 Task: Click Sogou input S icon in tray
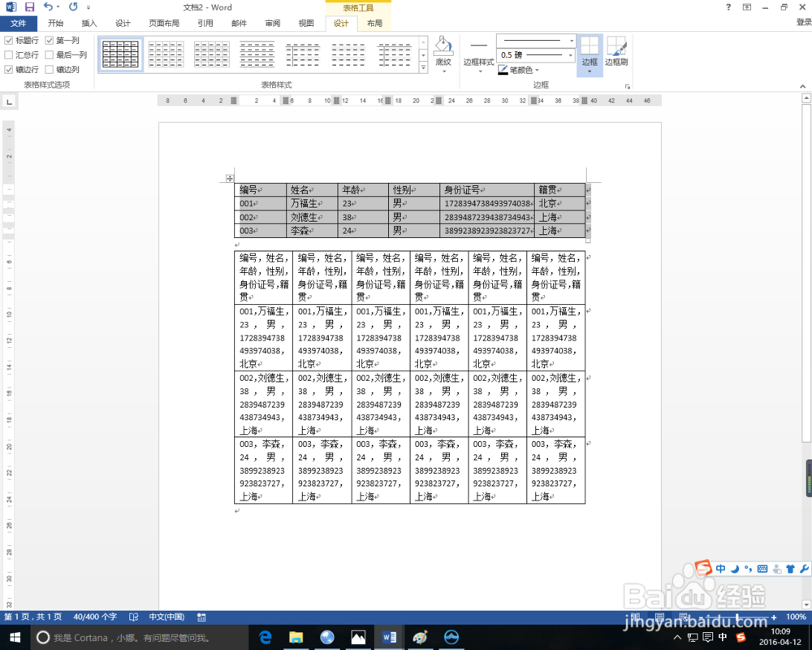click(741, 637)
